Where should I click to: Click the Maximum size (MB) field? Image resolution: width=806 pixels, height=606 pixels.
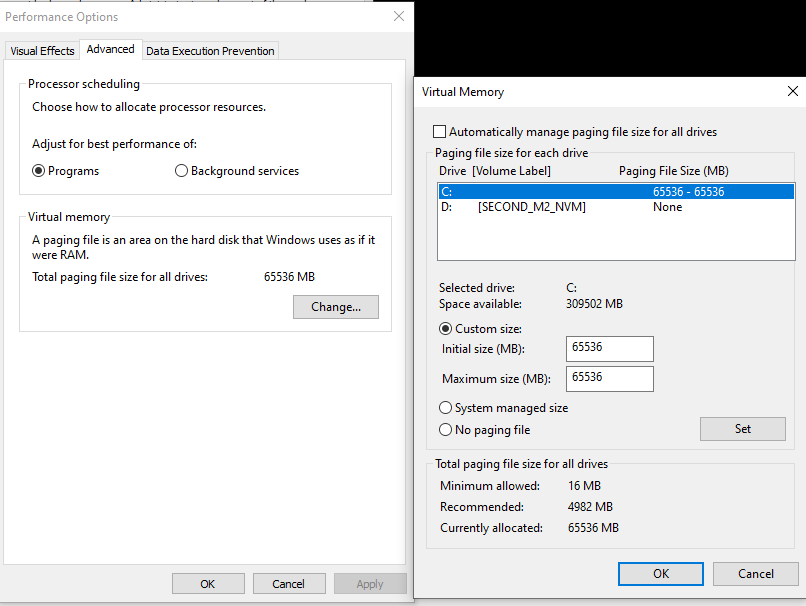(610, 379)
